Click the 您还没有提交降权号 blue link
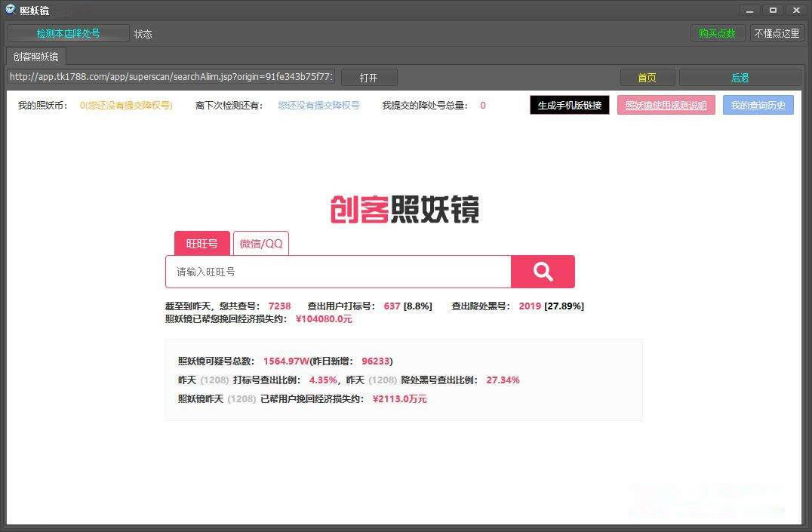The image size is (812, 532). (318, 105)
